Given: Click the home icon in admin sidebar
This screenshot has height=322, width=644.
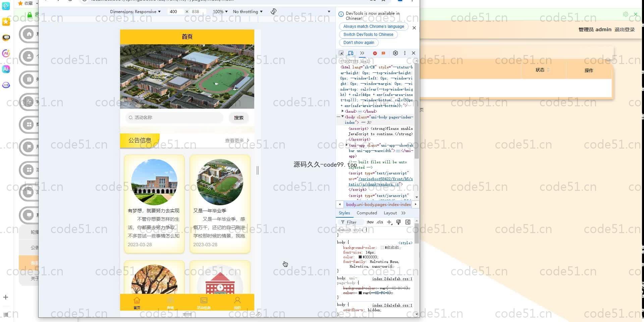Looking at the screenshot, I should (x=29, y=34).
